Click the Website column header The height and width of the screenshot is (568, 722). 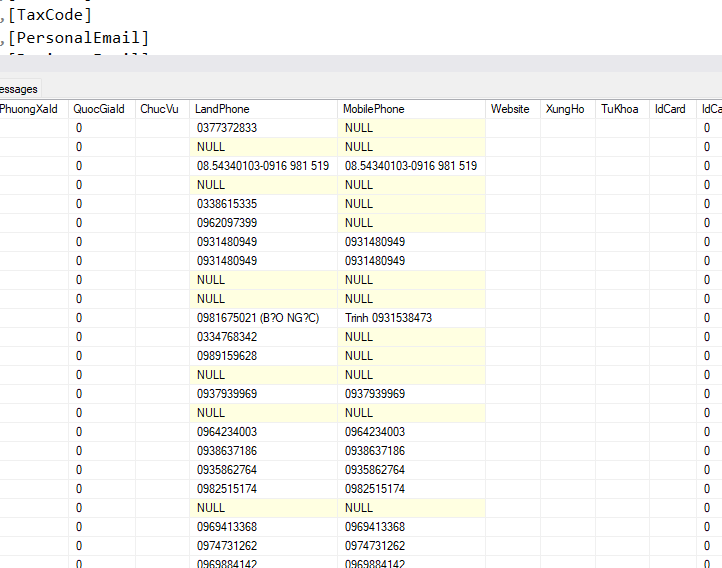pos(510,109)
